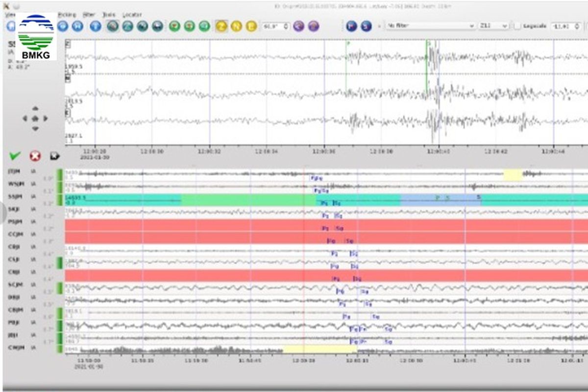Activate the blue S phase pick icon
The image size is (588, 392).
tap(366, 26)
